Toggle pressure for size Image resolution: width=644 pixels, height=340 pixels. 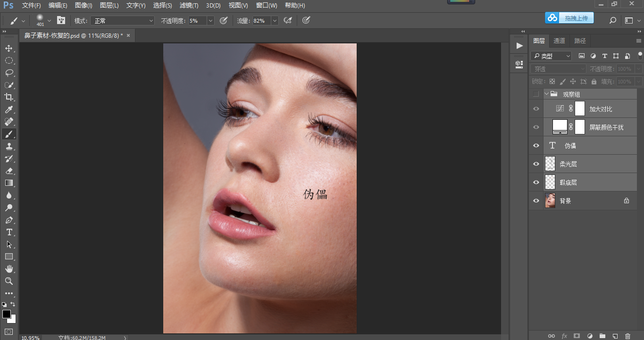[306, 20]
